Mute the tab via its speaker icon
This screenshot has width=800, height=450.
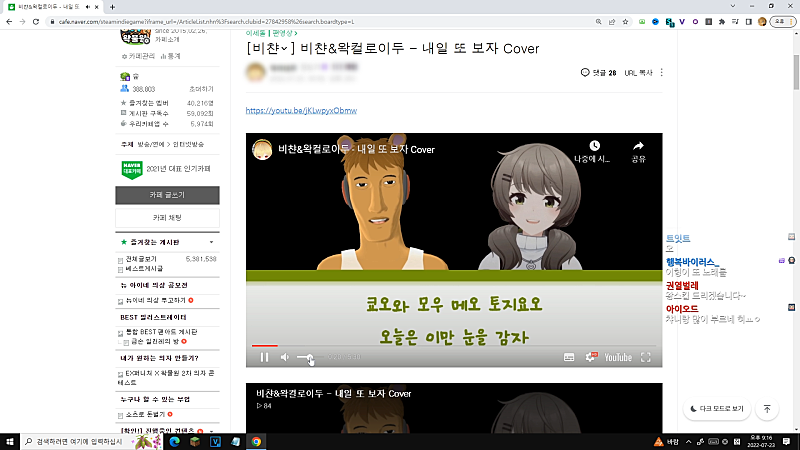88,7
